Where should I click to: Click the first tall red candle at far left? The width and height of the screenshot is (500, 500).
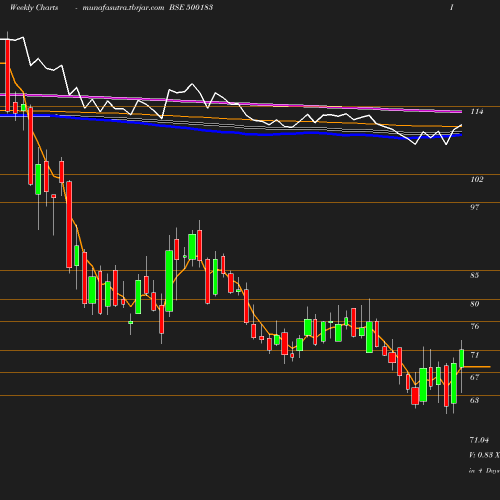coord(8,75)
